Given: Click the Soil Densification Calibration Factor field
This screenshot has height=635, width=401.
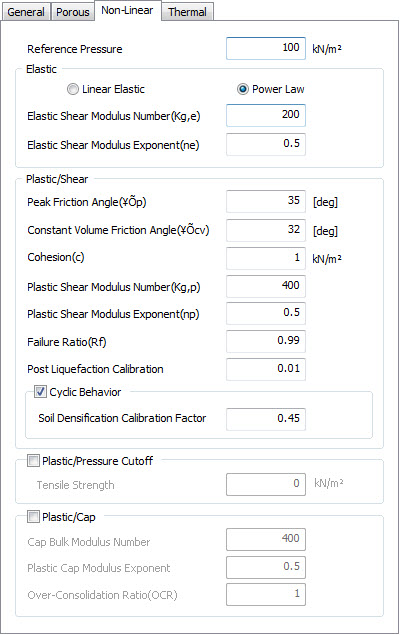Looking at the screenshot, I should pyautogui.click(x=266, y=419).
